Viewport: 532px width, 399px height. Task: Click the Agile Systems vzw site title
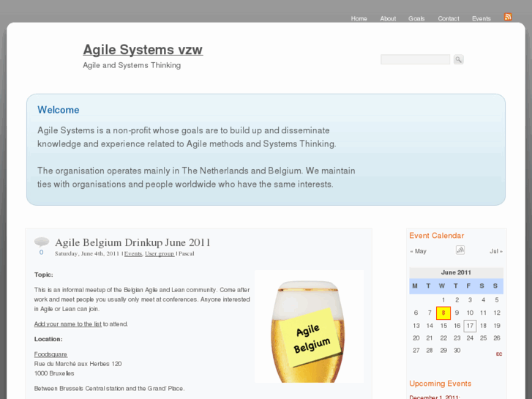[143, 50]
